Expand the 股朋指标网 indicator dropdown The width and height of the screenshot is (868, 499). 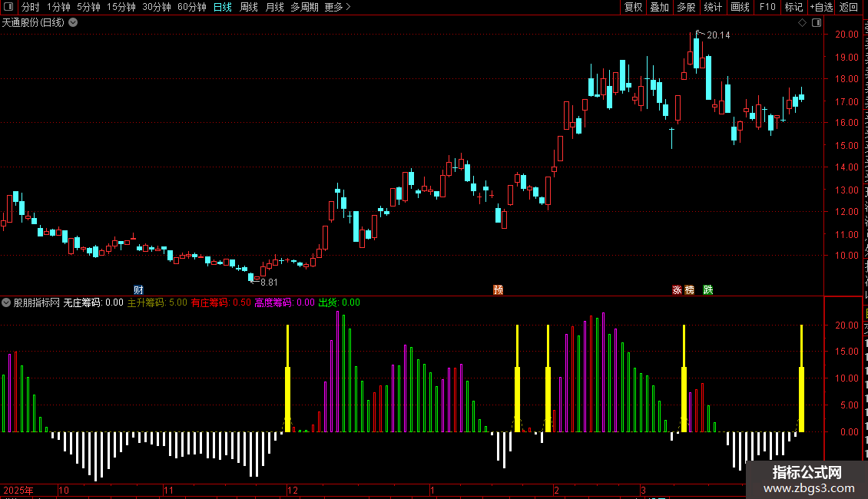pos(6,302)
